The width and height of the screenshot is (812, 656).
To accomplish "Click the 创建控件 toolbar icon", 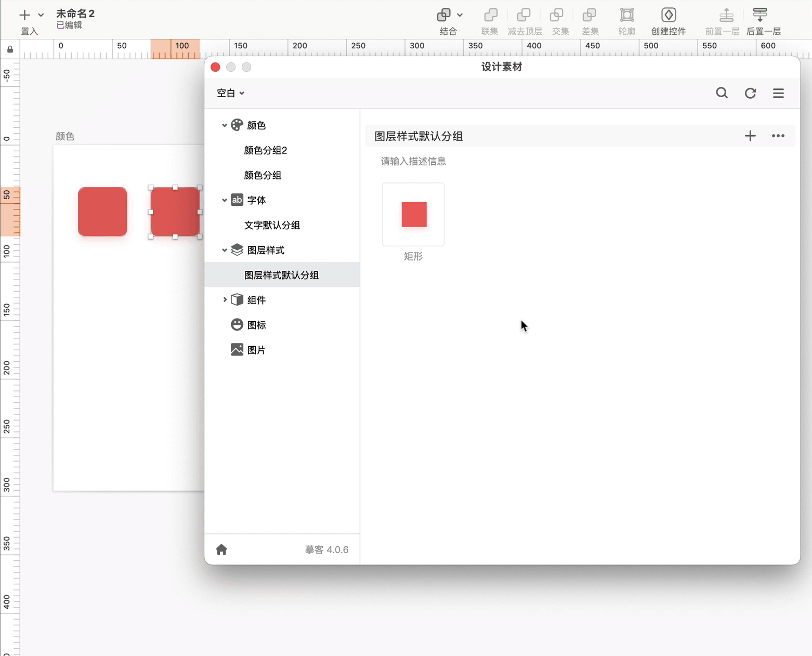I will click(x=669, y=15).
